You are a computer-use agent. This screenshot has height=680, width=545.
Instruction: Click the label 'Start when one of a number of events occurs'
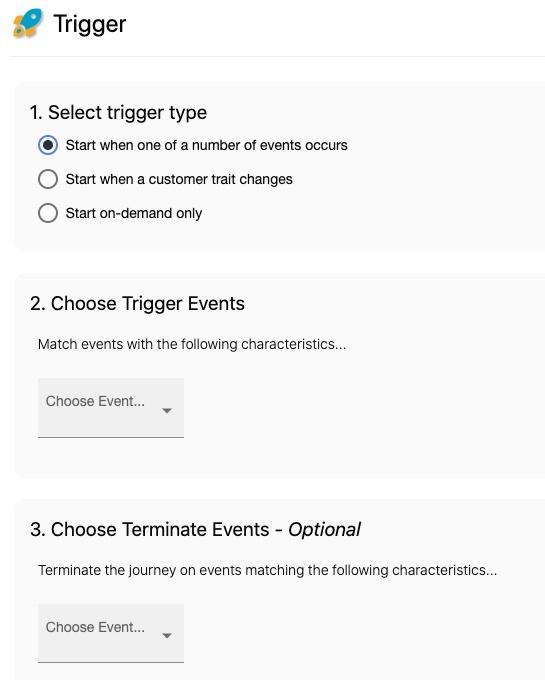[x=206, y=145]
